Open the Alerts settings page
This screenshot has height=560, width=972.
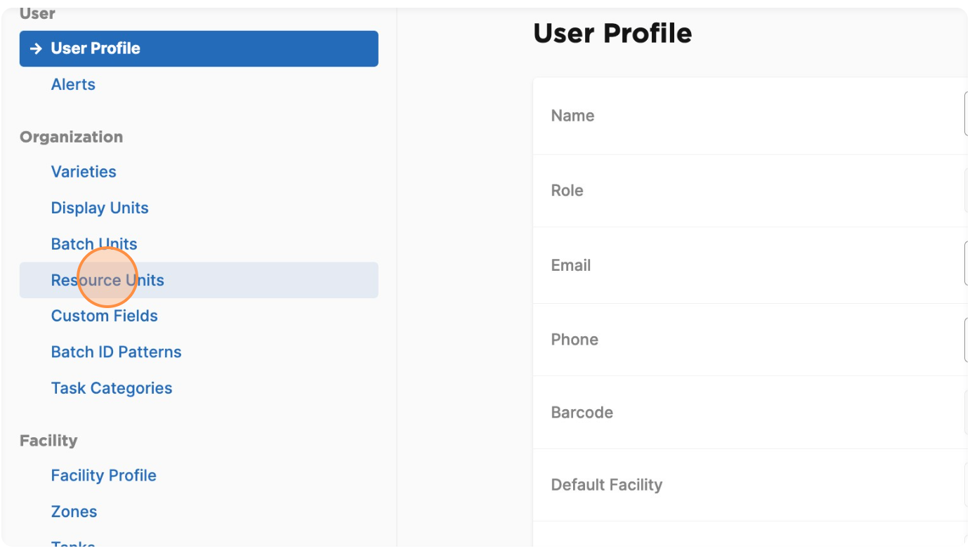[x=73, y=84]
